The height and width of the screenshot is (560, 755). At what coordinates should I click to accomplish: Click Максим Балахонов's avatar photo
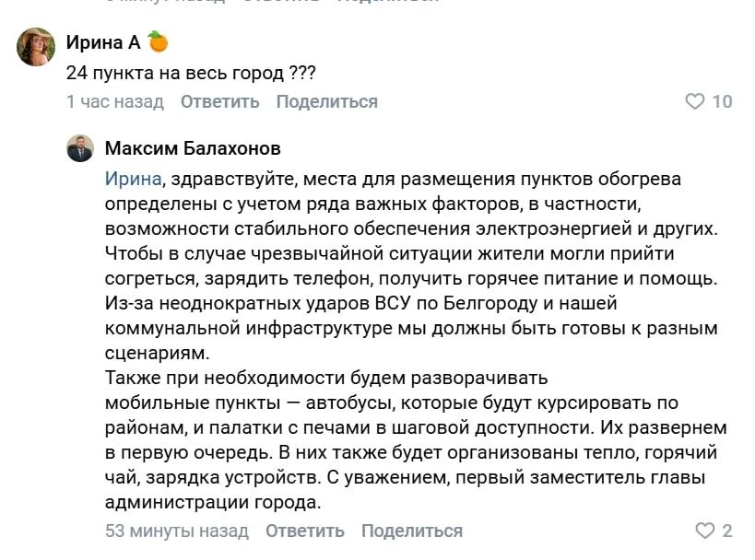[x=80, y=148]
